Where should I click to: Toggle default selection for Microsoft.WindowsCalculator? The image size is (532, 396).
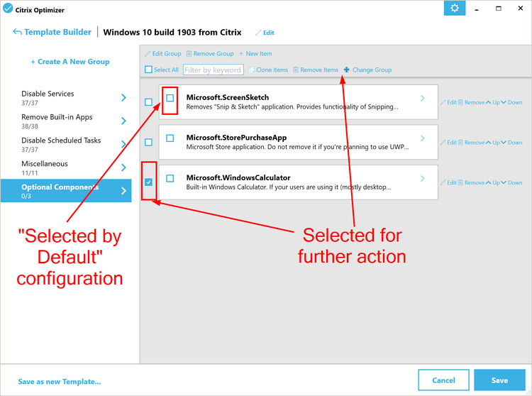pos(170,178)
